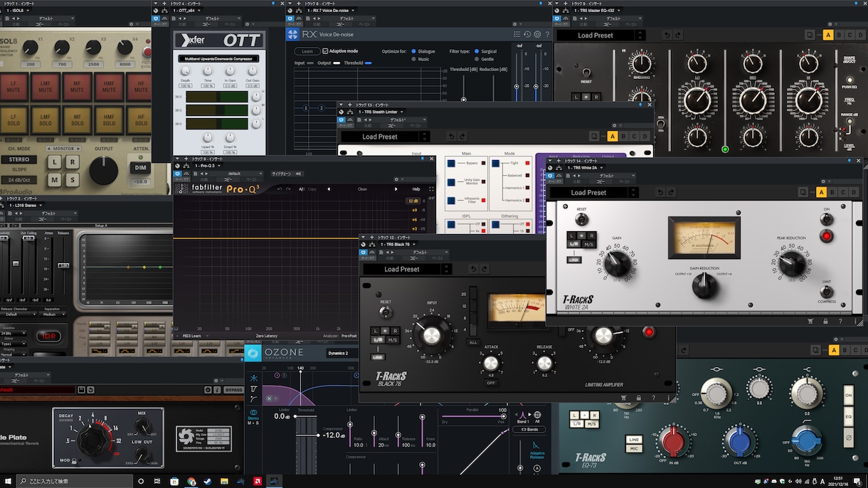The width and height of the screenshot is (868, 488).
Task: Click Ozone Parallel dry/wet slider
Action: coord(475,417)
